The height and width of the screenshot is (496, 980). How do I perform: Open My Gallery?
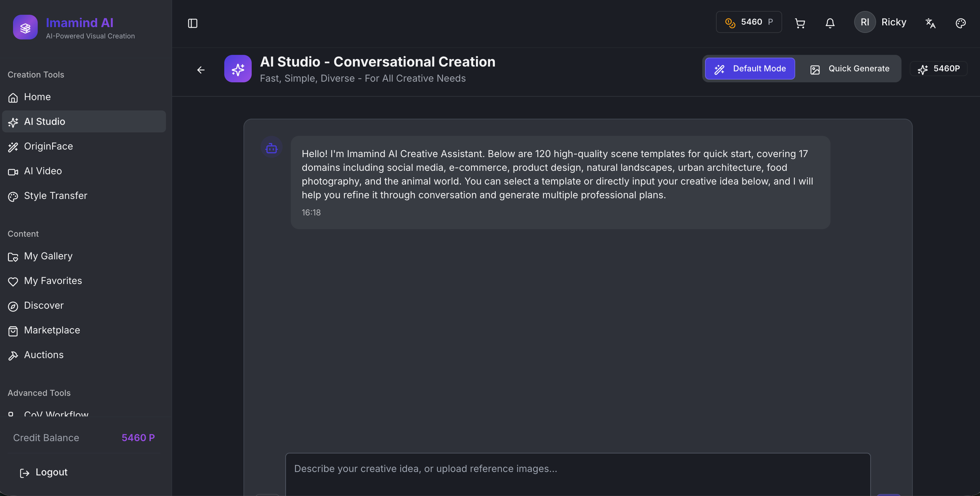click(48, 256)
